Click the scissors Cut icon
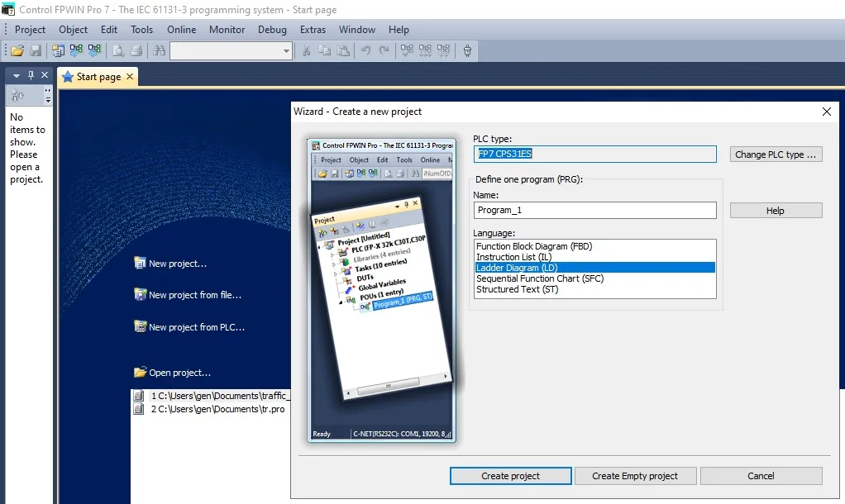Screen dimensions: 845x504 (x=306, y=50)
